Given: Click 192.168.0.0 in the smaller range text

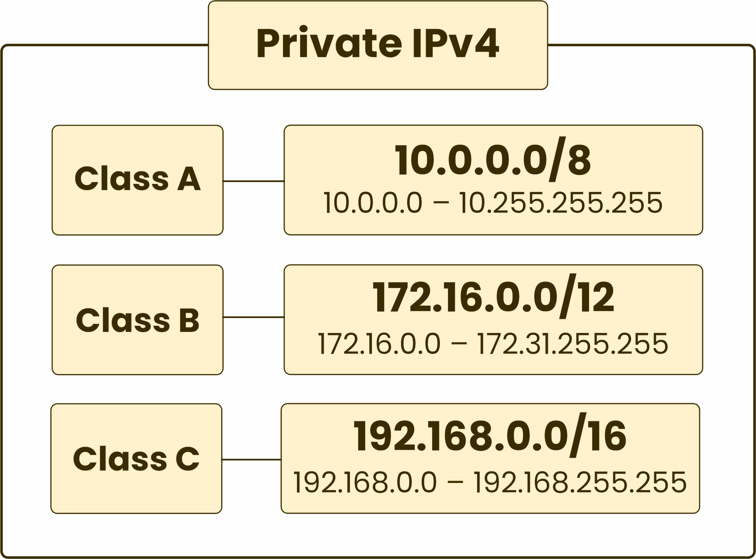Looking at the screenshot, I should click(x=365, y=483).
